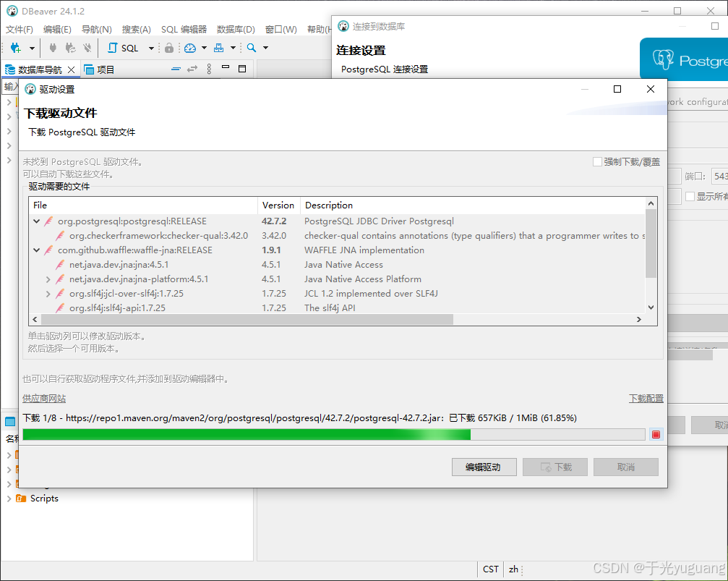Click the 编辑驱动 button

coord(484,467)
